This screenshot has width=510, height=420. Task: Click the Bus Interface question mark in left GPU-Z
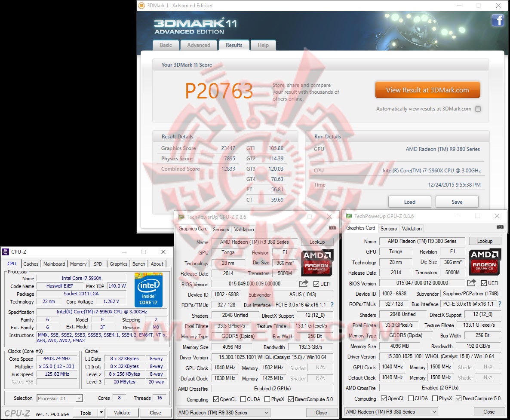pyautogui.click(x=332, y=305)
